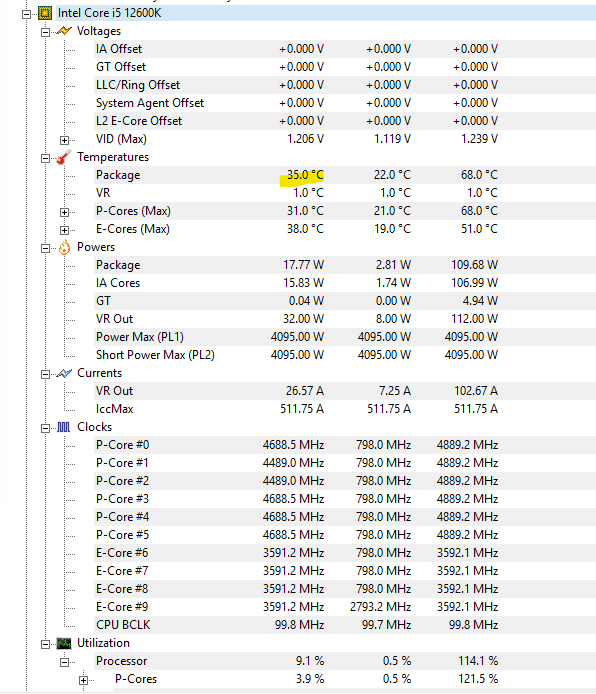Expand the E-Cores (Max) temperature entry

pos(65,230)
